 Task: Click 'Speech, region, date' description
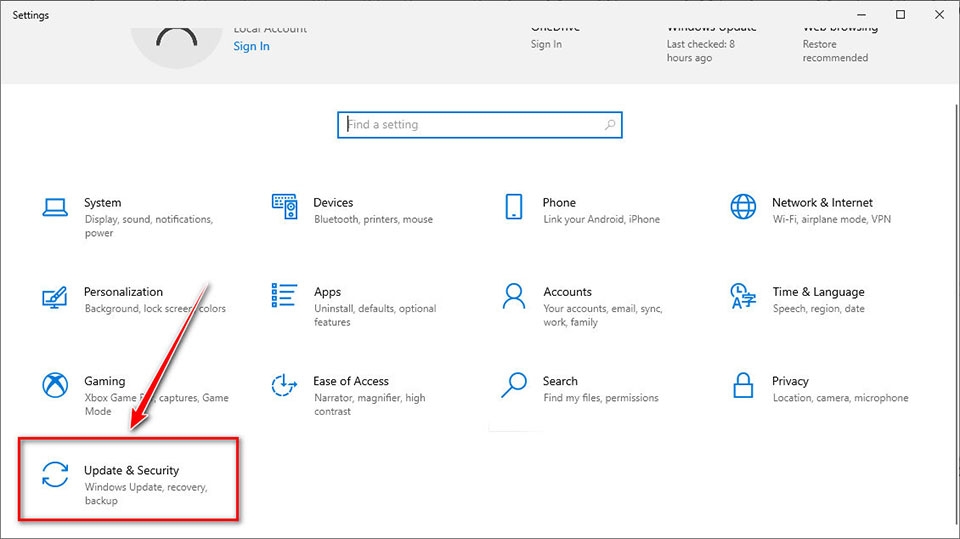[819, 309]
